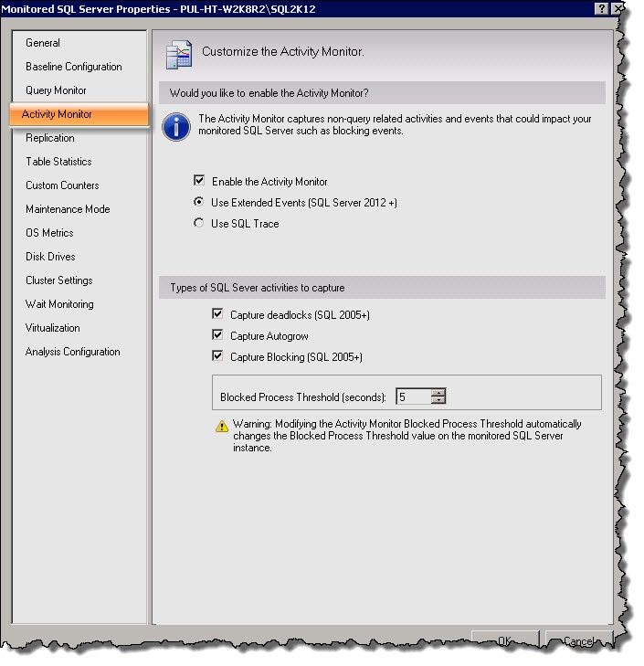The width and height of the screenshot is (644, 666).
Task: Close the properties dialog window
Action: [x=617, y=8]
